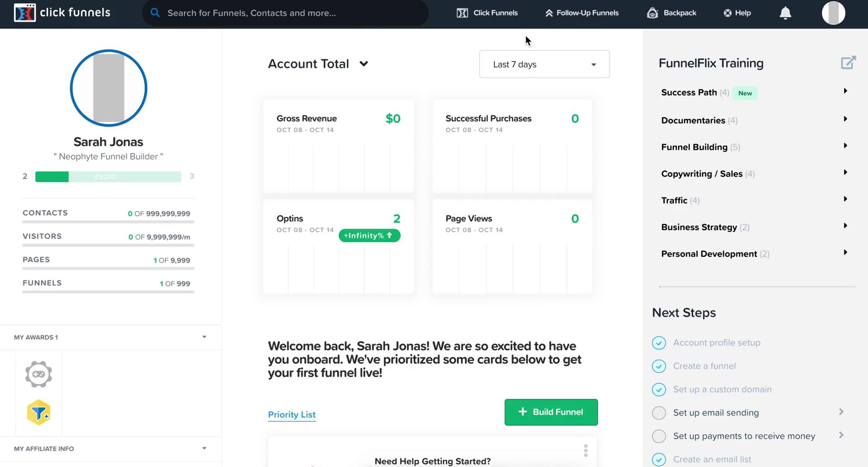Expand Documentaries training arrow
The width and height of the screenshot is (868, 467).
tap(845, 119)
